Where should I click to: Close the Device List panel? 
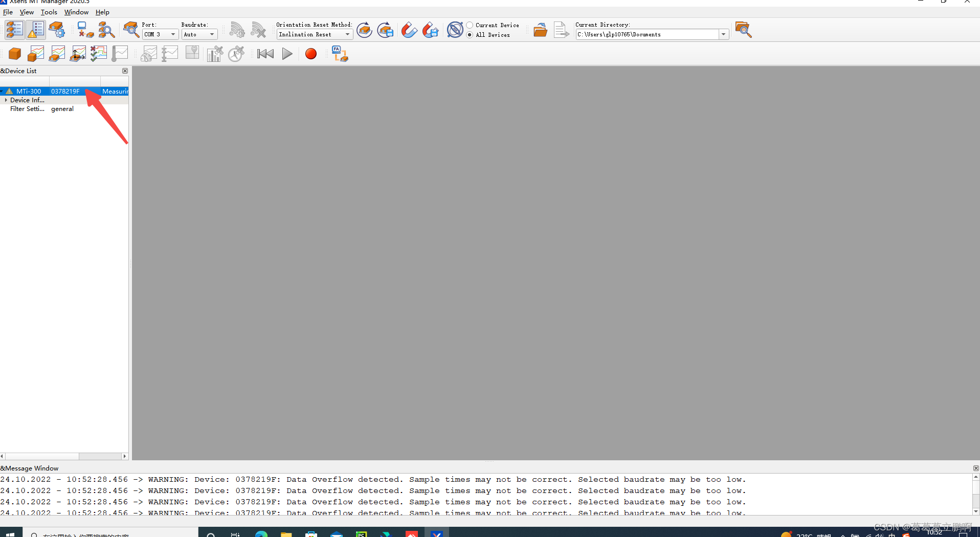tap(125, 71)
